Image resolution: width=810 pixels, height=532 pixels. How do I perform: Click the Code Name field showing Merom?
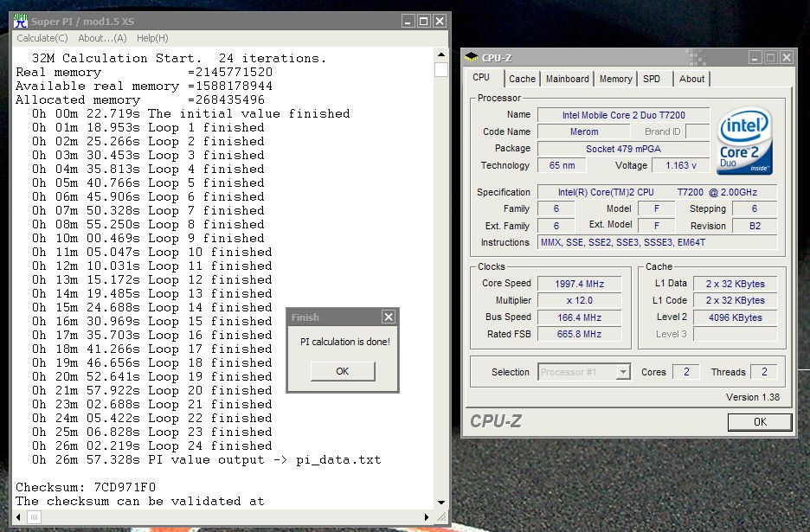click(x=584, y=131)
